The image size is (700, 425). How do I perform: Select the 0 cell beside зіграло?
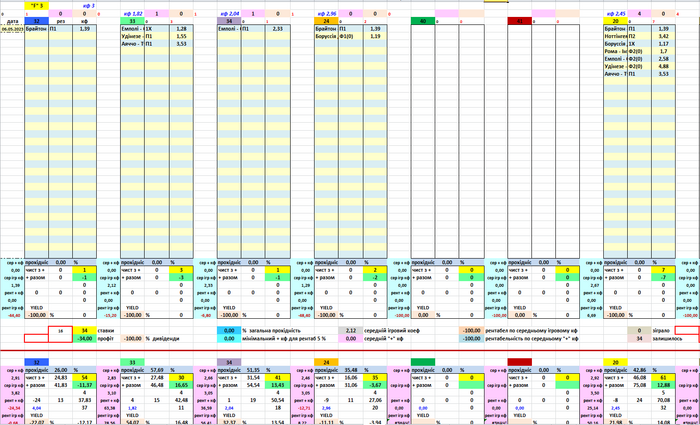[640, 331]
